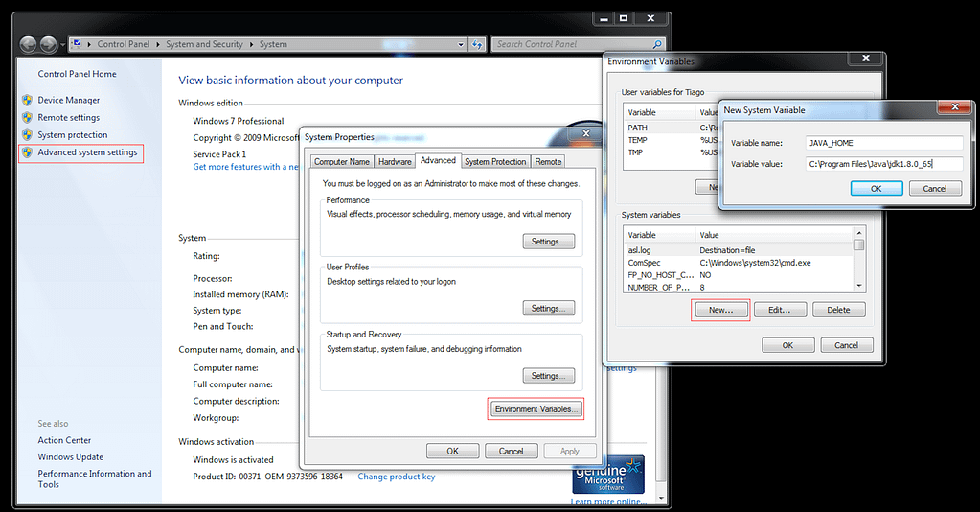Close the New System Variable dialog

tap(954, 107)
